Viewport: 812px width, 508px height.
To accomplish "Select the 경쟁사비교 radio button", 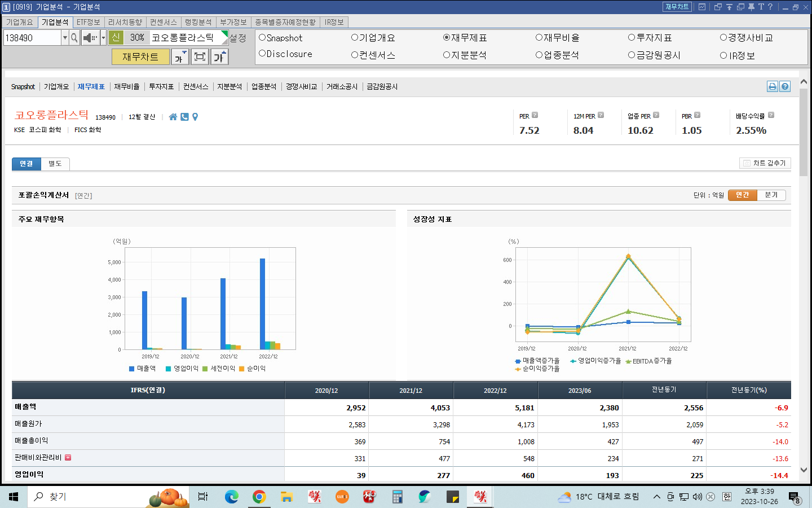I will click(x=723, y=38).
